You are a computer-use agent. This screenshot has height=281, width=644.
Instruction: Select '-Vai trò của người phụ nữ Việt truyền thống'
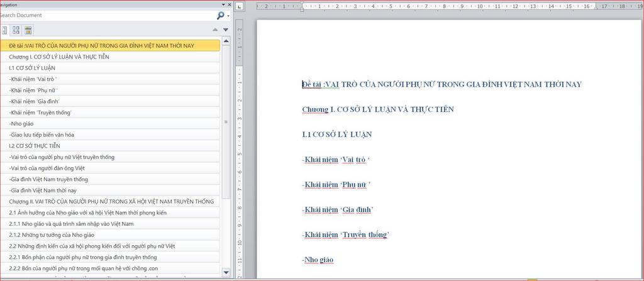click(110, 157)
